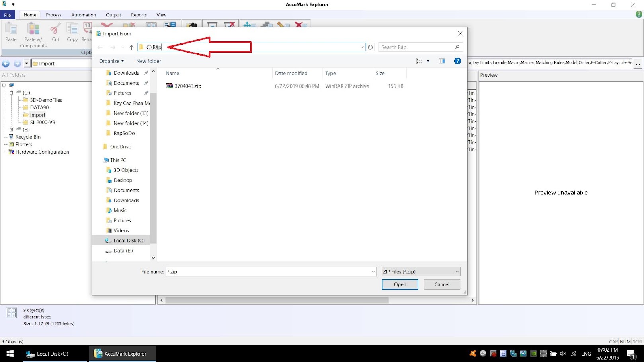Open the Windows Start menu
The width and height of the screenshot is (644, 362).
(10, 354)
